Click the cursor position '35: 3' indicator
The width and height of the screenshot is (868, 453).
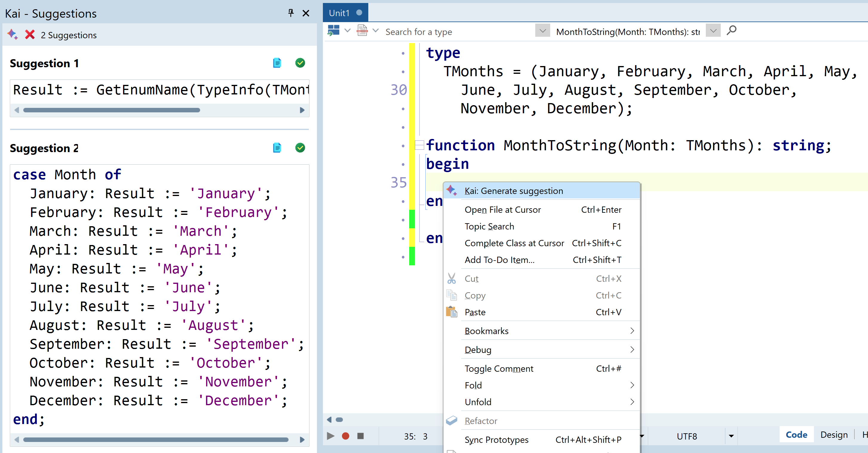(415, 436)
